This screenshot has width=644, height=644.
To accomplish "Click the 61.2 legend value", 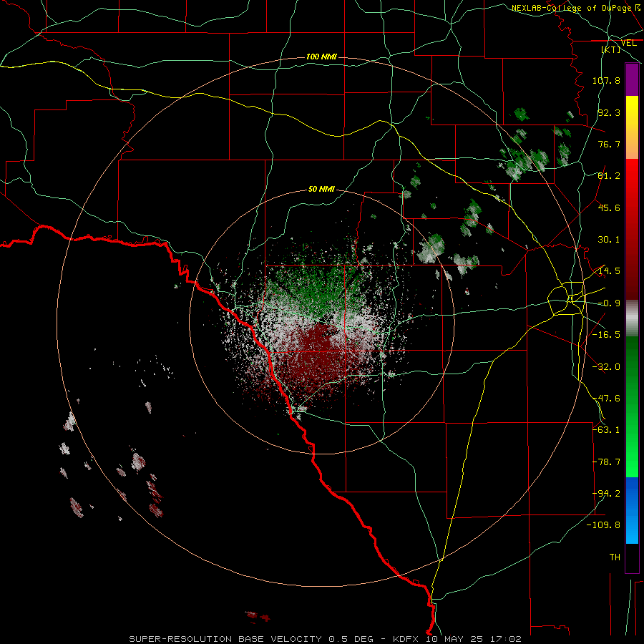I will [x=609, y=176].
